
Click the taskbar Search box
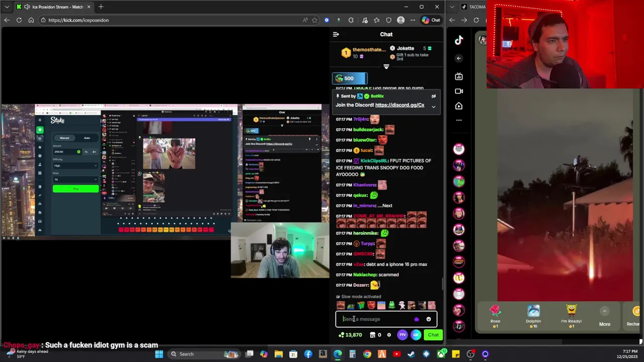(x=204, y=354)
